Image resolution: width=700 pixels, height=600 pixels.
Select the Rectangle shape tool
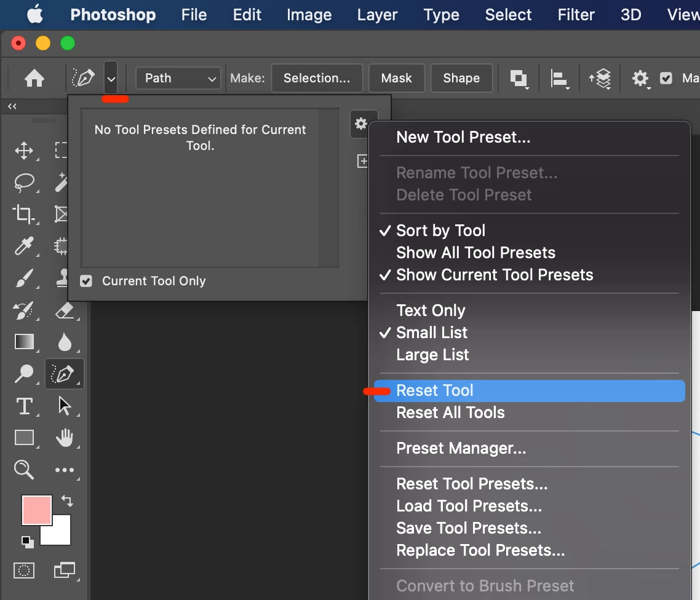click(x=24, y=438)
